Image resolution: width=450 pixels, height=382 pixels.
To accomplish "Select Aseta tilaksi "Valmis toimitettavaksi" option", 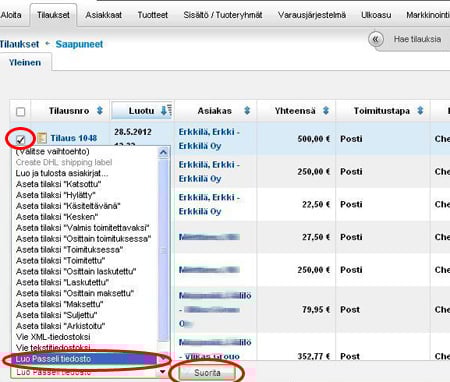I will [83, 228].
